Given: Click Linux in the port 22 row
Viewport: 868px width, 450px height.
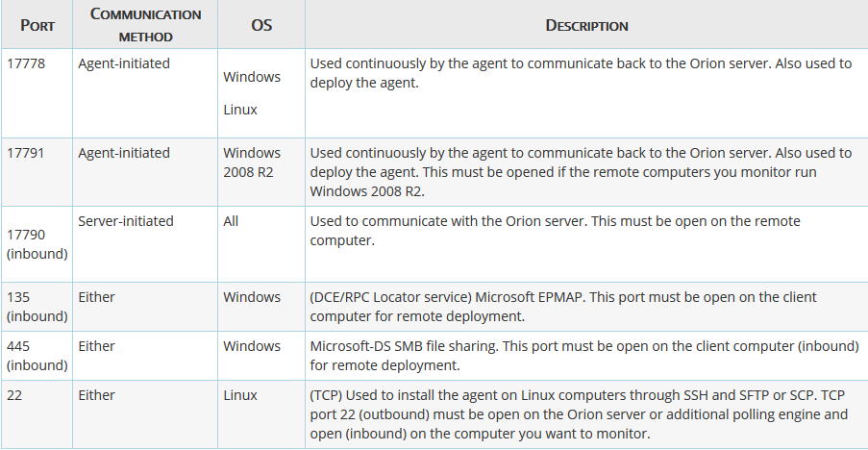Looking at the screenshot, I should coord(240,395).
